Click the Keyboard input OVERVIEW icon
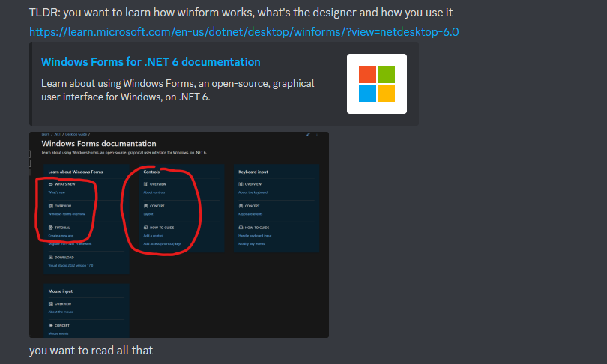 point(241,184)
